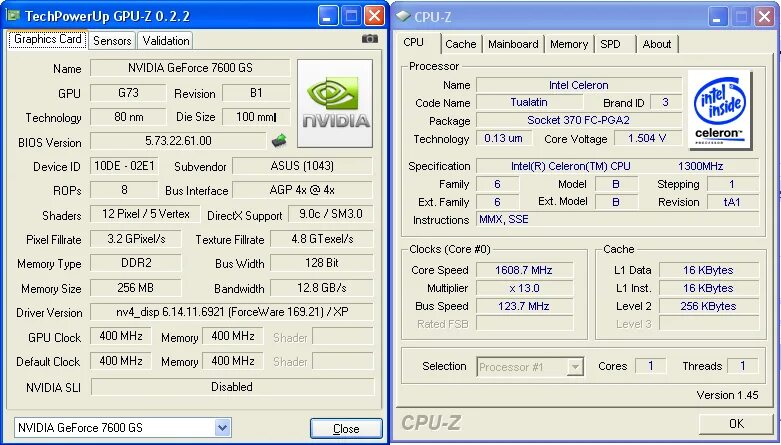Click the Driver Version field
Viewport: 781px width, 445px height.
point(232,312)
